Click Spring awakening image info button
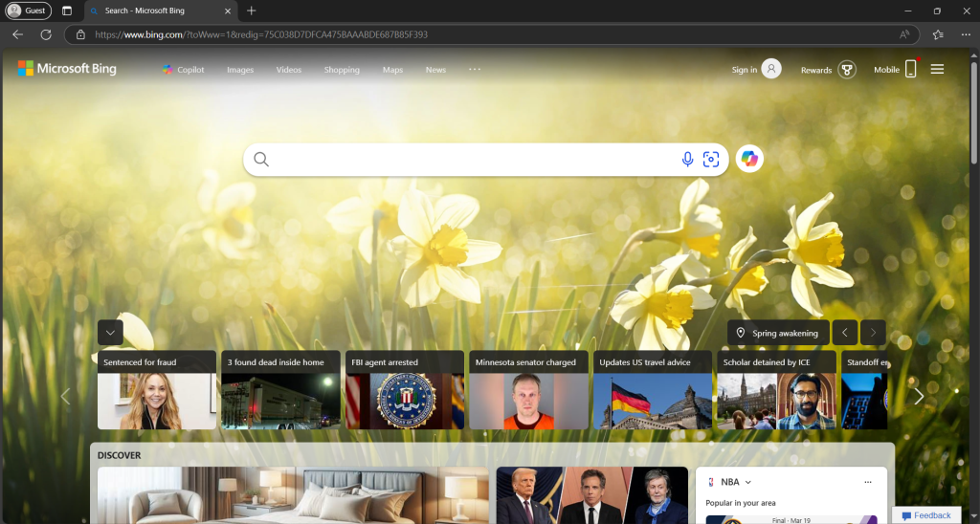 [x=777, y=333]
